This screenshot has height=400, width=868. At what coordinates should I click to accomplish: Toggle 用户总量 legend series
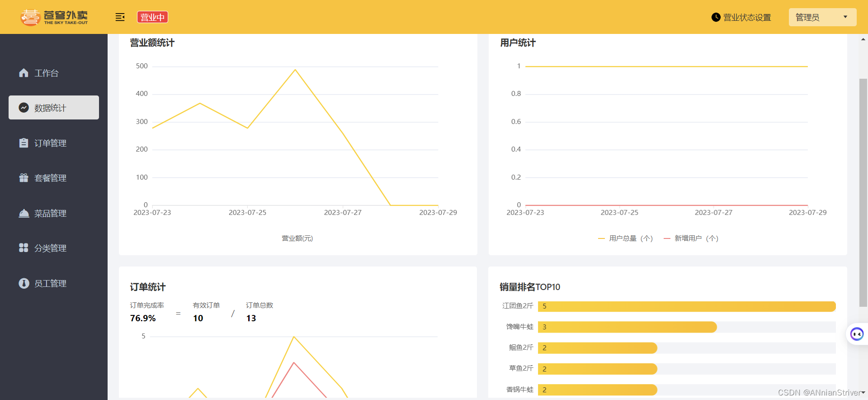[x=626, y=238]
